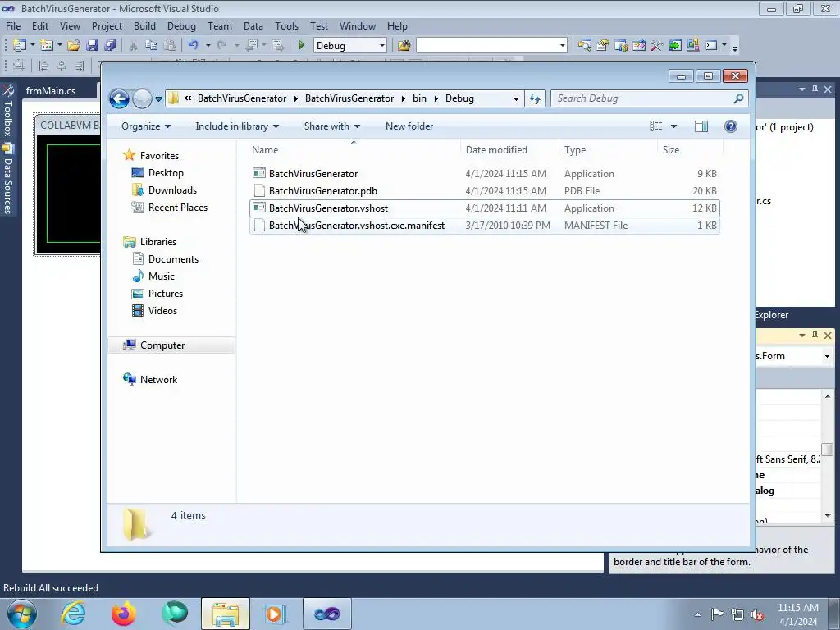
Task: Click Align to Grid layout icon
Action: pos(19,66)
